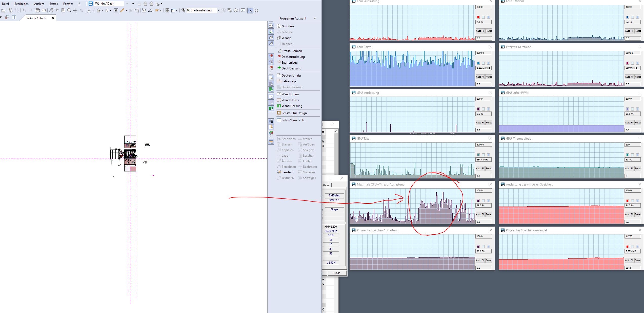
Task: Expand the Programm Auswahl dropdown
Action: (x=315, y=18)
